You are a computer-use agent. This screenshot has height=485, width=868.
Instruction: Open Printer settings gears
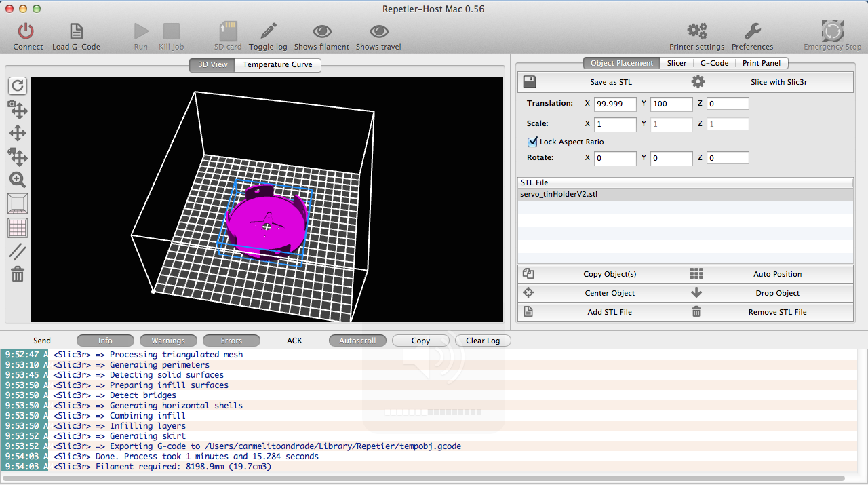point(697,31)
